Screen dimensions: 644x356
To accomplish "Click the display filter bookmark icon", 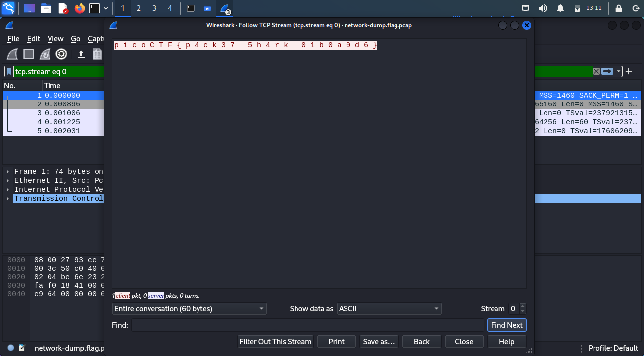I will pos(9,71).
